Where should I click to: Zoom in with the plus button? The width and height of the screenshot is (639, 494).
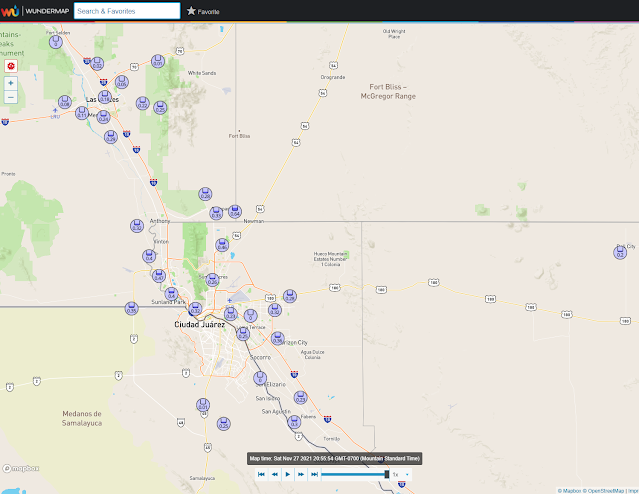coord(11,83)
